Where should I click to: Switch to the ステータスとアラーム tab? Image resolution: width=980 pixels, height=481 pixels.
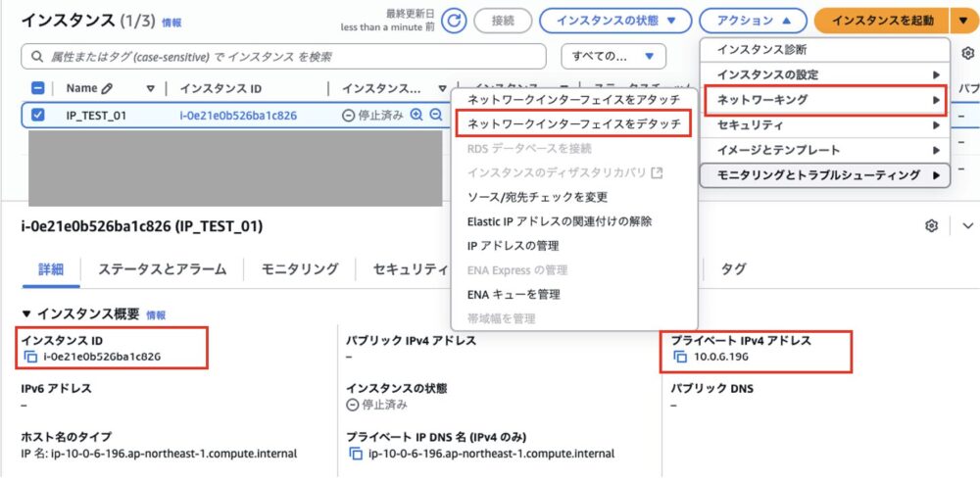point(162,268)
